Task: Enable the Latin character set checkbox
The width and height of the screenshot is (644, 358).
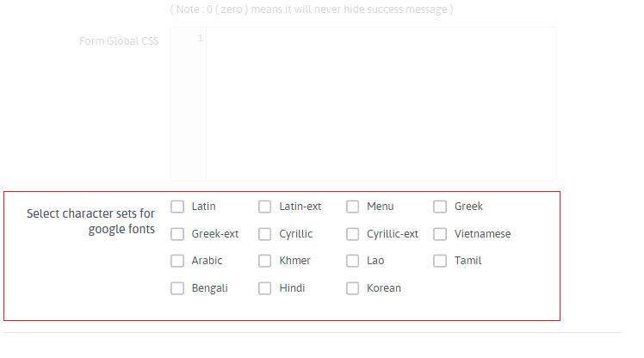Action: click(x=177, y=207)
